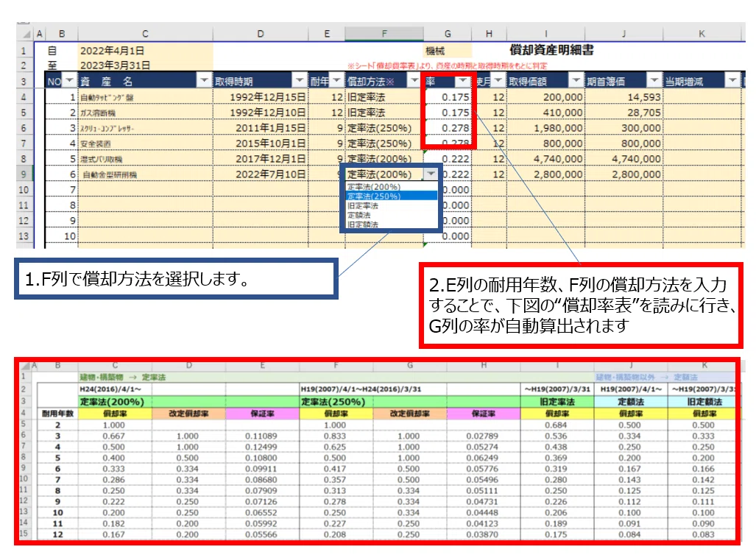The height and width of the screenshot is (555, 756).
Task: Click old declining rate 0.684
Action: tap(556, 425)
